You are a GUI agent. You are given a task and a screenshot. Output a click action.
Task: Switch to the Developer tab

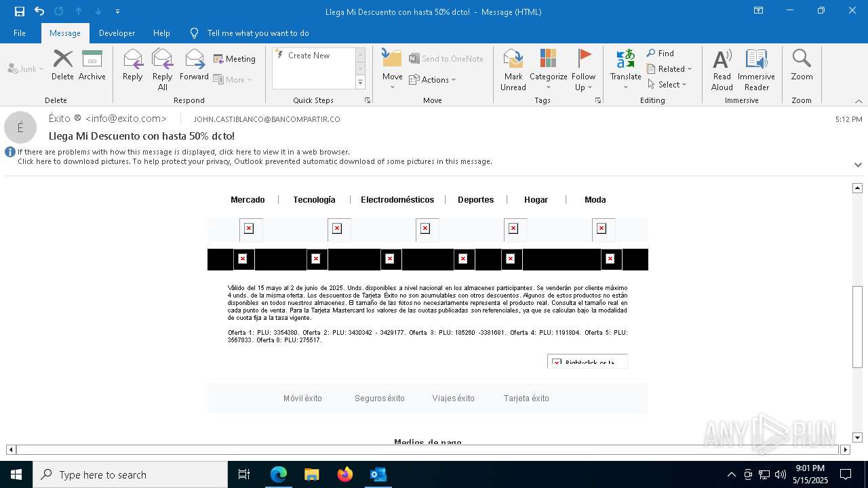(x=117, y=33)
